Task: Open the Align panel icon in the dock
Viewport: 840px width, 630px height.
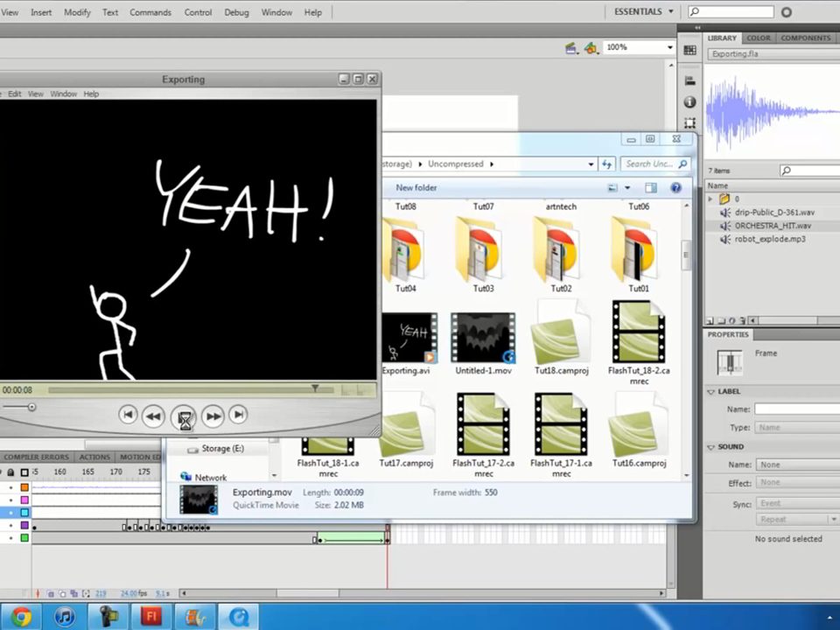Action: (690, 80)
